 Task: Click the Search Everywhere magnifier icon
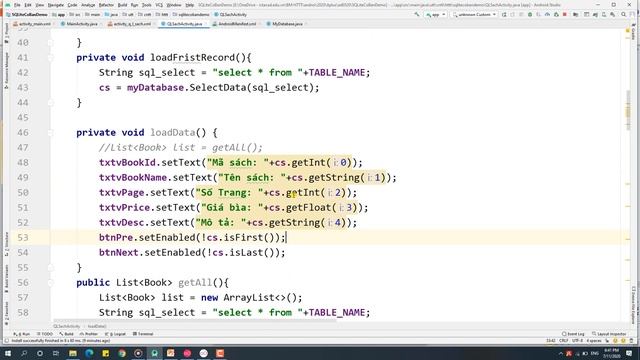pos(624,14)
